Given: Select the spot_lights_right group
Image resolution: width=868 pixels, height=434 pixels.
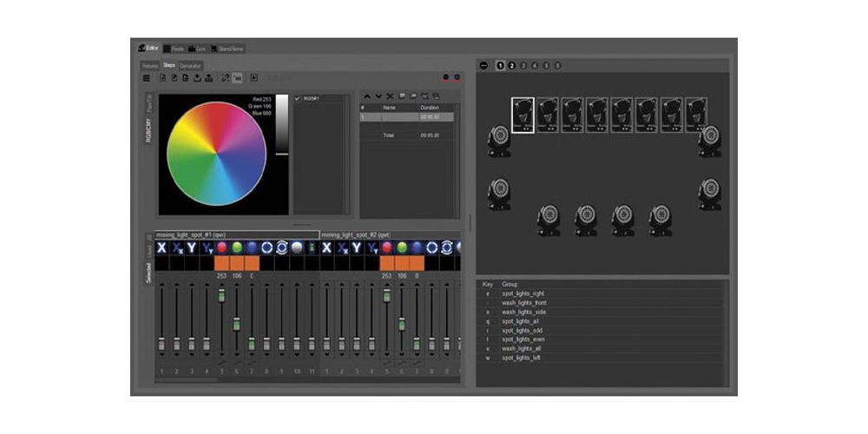Looking at the screenshot, I should (x=523, y=293).
